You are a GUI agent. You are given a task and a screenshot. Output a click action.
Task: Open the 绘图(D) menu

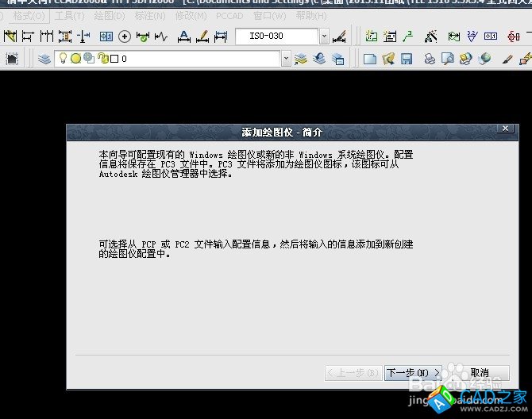click(109, 16)
